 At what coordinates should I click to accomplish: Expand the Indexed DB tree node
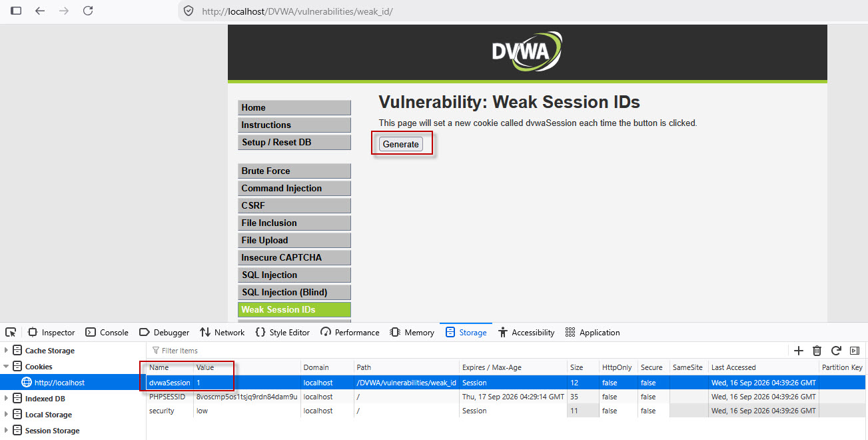[7, 399]
